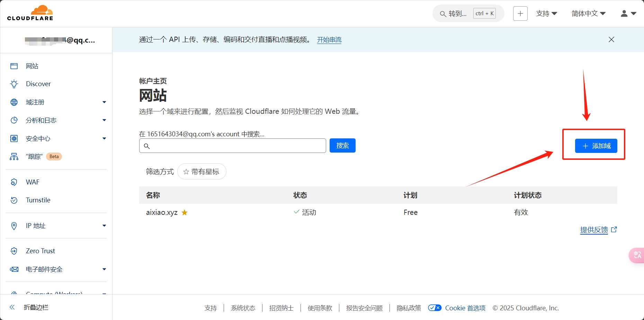
Task: Click the footer 招贤纳士 link
Action: coord(281,308)
